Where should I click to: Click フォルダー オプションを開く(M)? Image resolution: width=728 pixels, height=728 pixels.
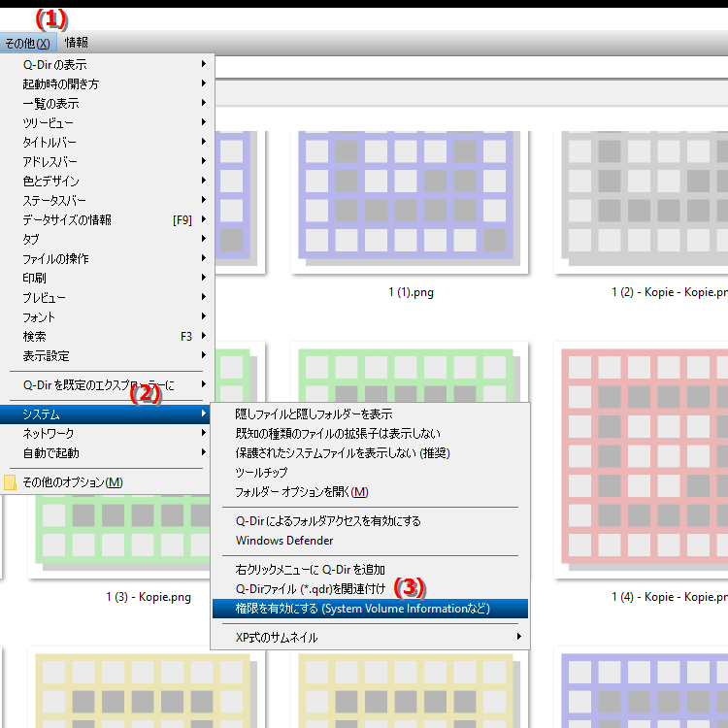[370, 492]
